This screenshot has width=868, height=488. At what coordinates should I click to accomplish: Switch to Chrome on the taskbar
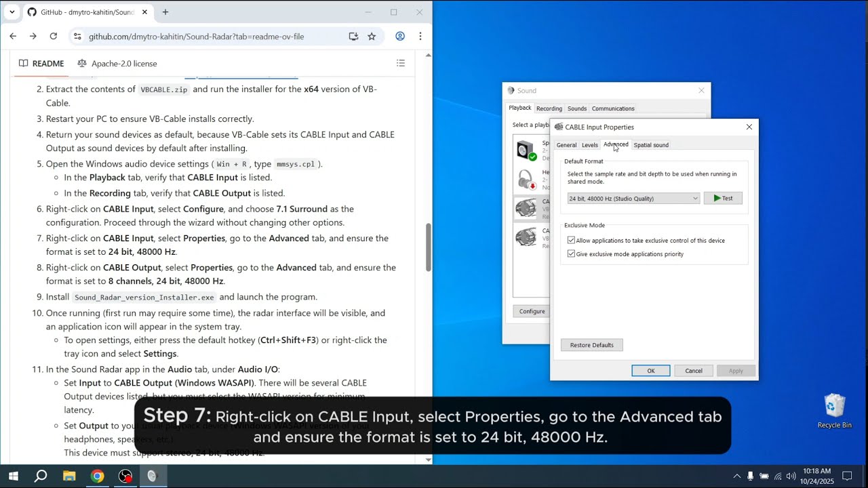point(98,476)
